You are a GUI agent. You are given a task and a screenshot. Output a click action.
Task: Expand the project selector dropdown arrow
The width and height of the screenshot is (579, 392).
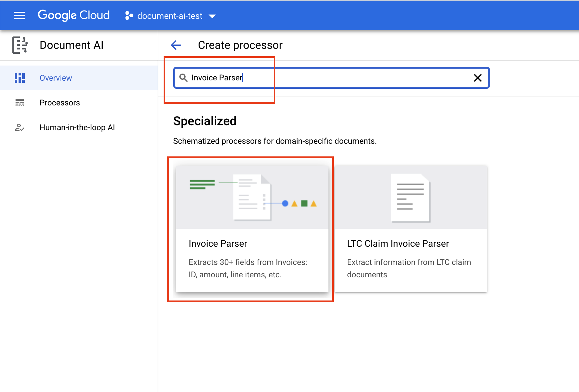(212, 16)
